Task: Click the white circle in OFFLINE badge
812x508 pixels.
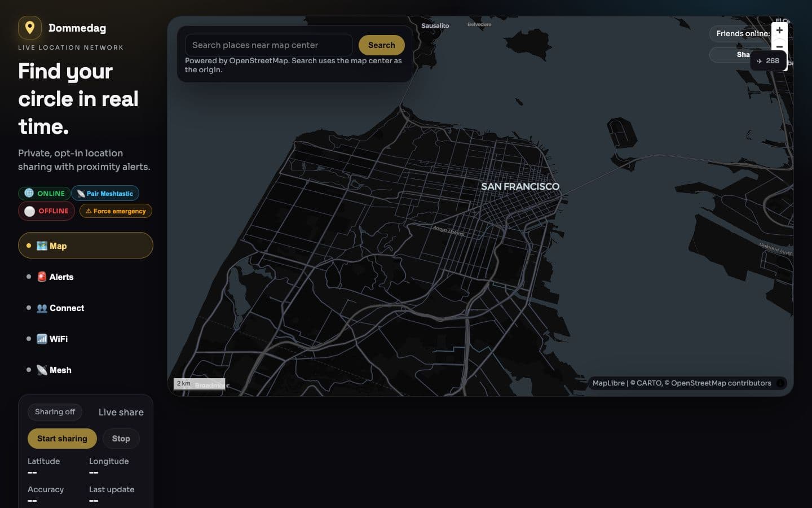Action: 29,211
